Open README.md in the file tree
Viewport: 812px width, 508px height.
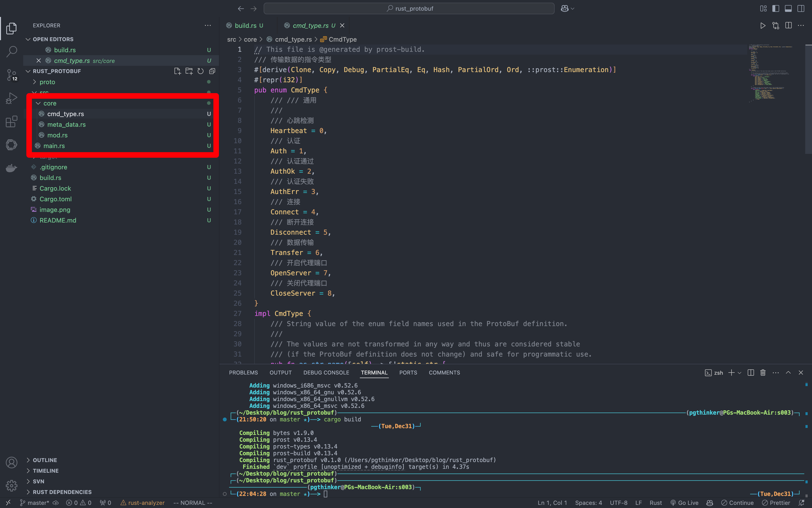click(x=58, y=220)
